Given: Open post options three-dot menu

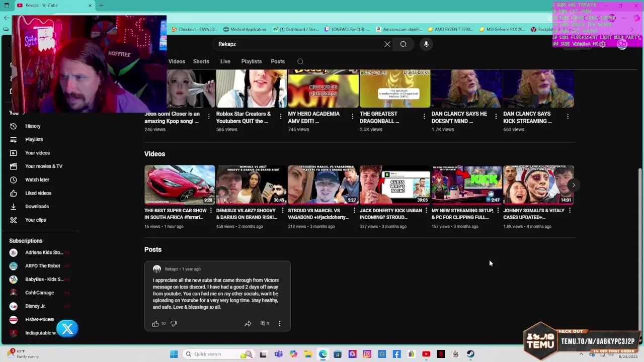Looking at the screenshot, I should coord(280,323).
